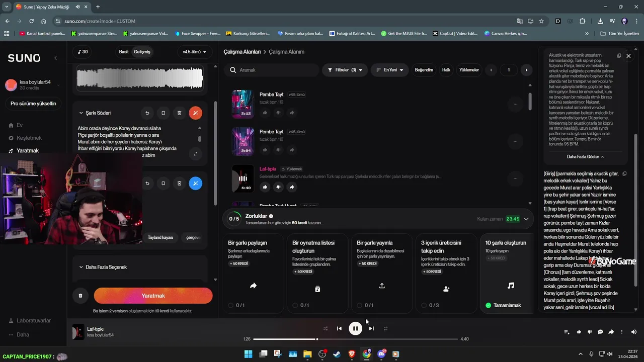
Task: Collapse the Suno sidebar
Action: [55, 58]
